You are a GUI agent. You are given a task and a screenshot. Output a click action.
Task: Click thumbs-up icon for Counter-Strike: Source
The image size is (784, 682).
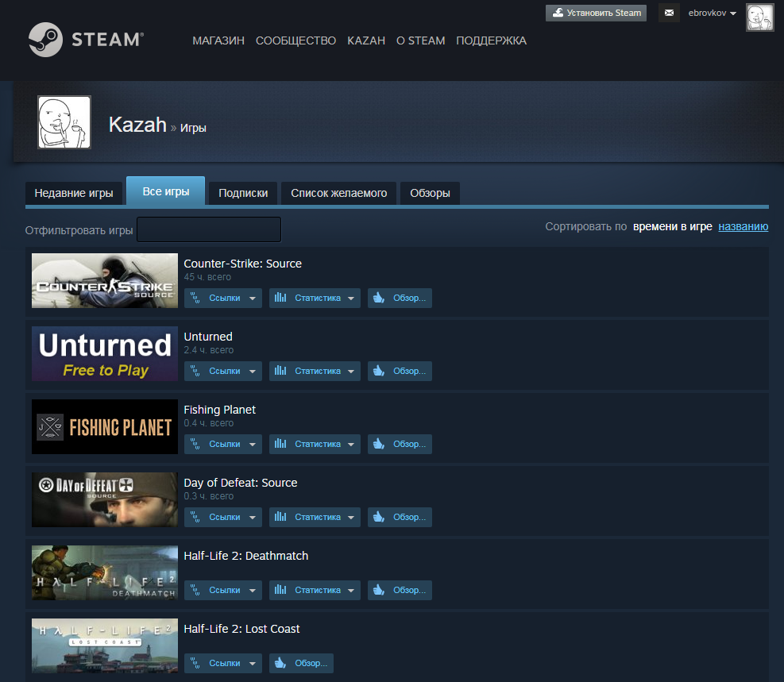click(379, 298)
